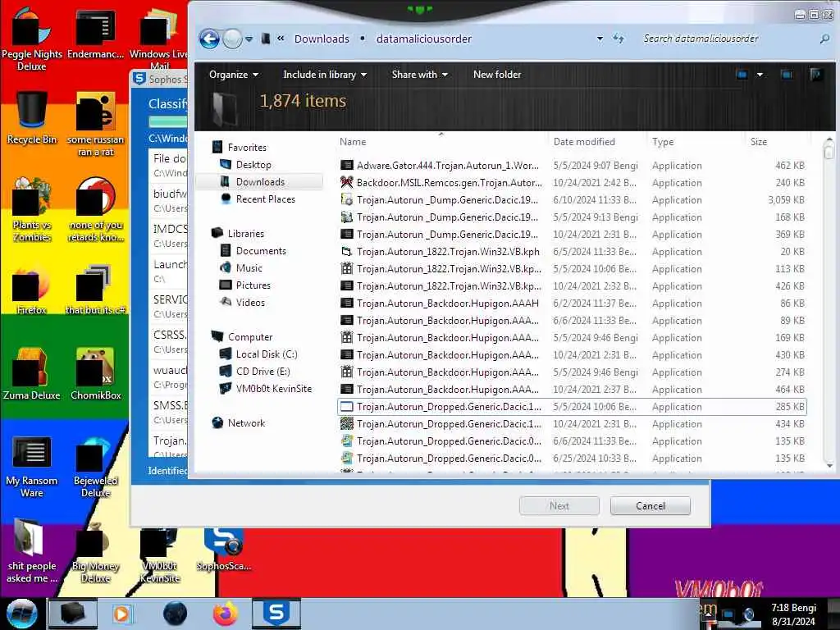Click the help icon in Explorer toolbar

(x=816, y=75)
